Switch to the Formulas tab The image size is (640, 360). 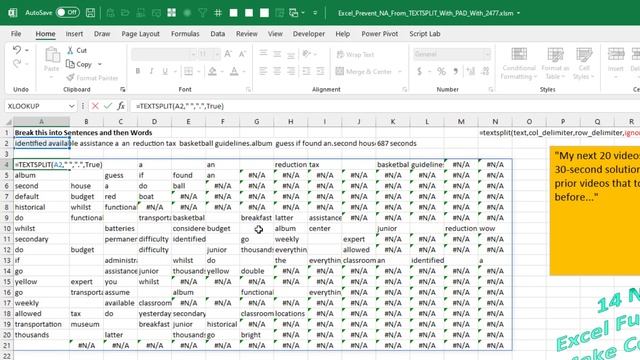click(185, 34)
